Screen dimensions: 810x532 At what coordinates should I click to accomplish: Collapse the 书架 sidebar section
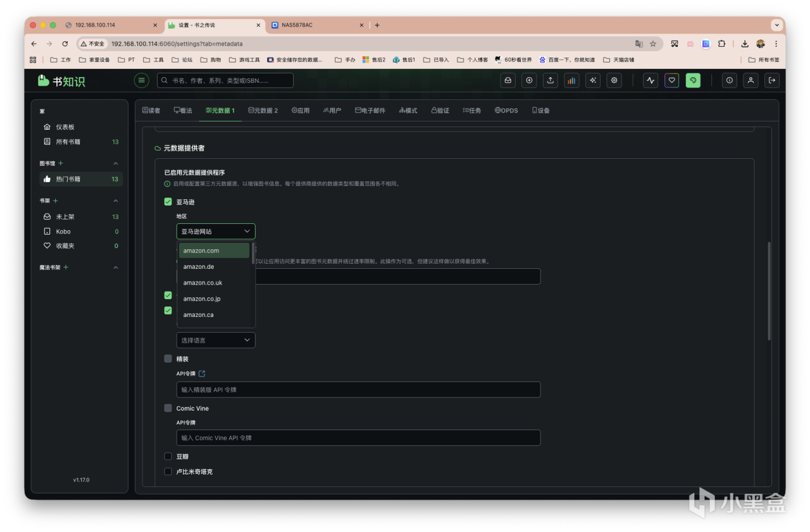pyautogui.click(x=115, y=201)
